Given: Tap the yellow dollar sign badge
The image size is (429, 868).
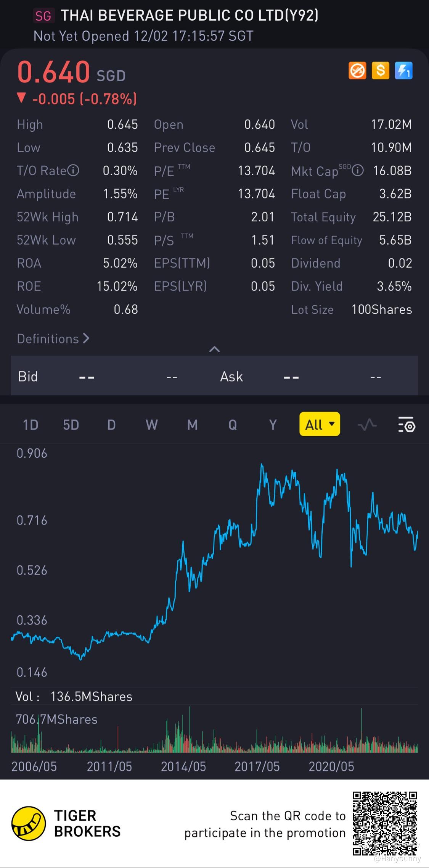Looking at the screenshot, I should point(380,71).
